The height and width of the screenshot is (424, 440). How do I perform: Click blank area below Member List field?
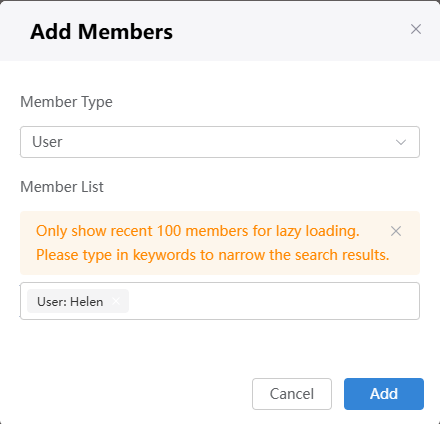220,348
